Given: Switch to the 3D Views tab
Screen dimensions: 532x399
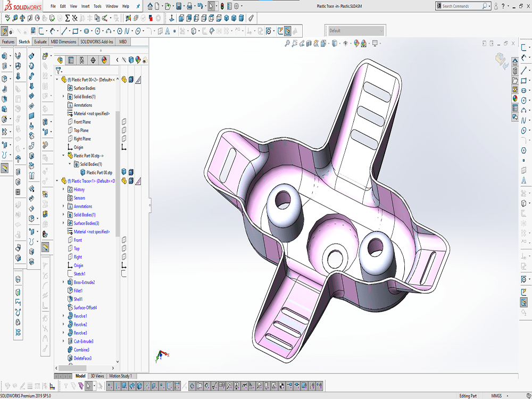Looking at the screenshot, I should 97,376.
